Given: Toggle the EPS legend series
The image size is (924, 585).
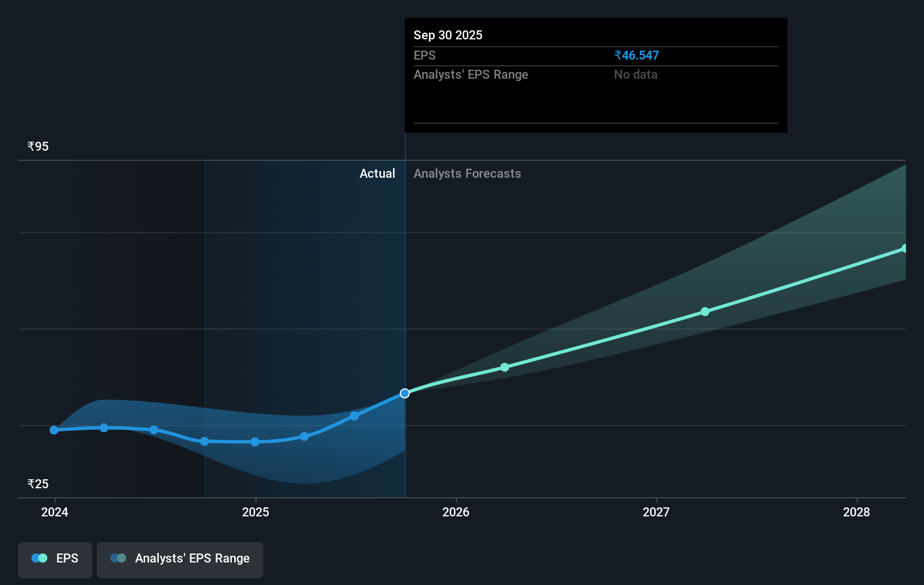Looking at the screenshot, I should (x=55, y=560).
